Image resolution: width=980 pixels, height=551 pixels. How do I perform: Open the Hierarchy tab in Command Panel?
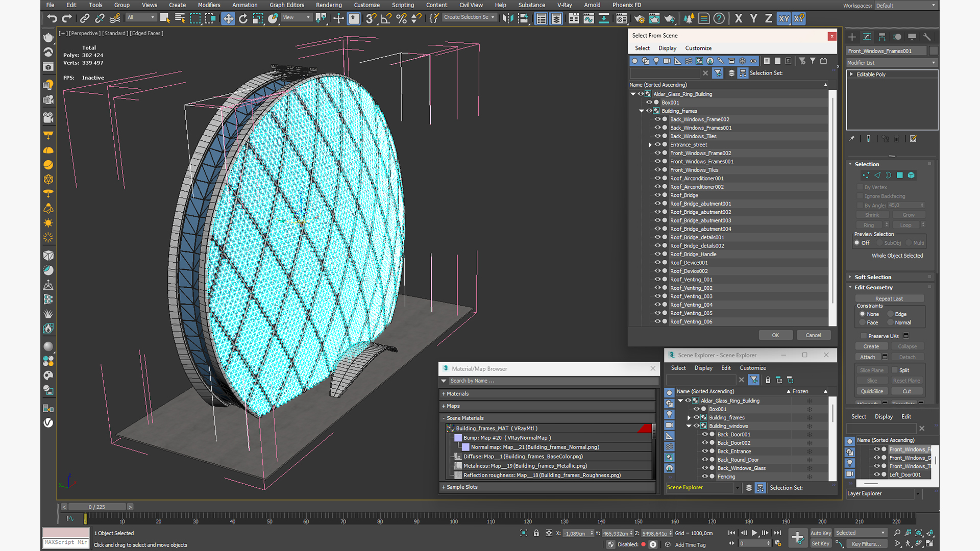point(882,37)
